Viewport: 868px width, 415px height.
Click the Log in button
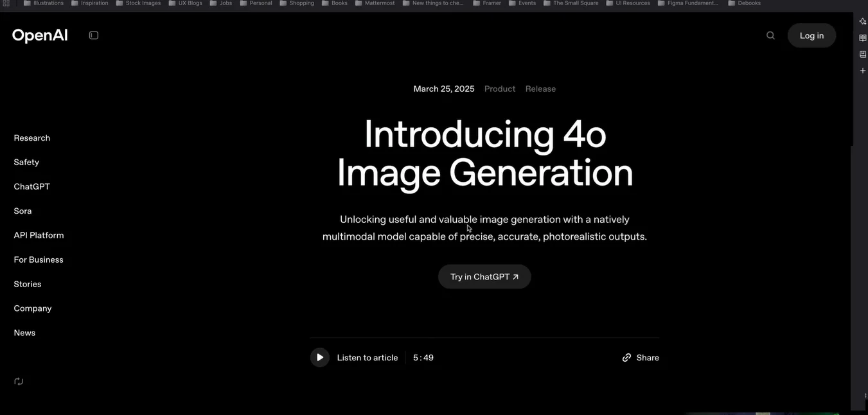[811, 35]
